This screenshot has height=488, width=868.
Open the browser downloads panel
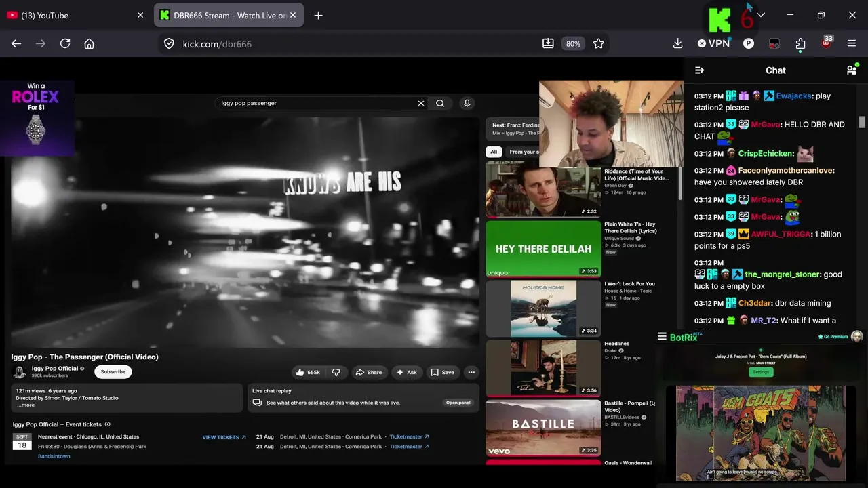[677, 43]
